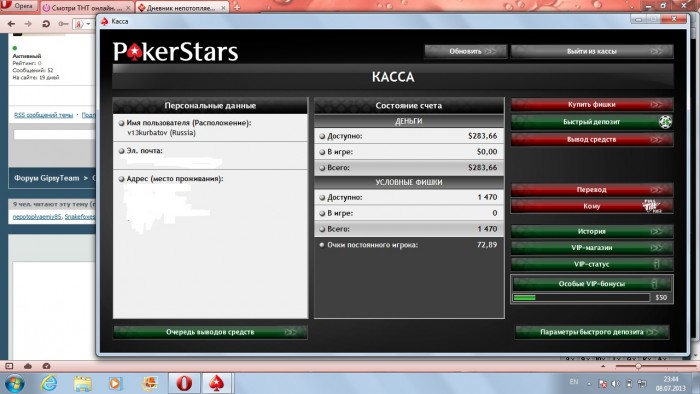Click Opera Turbo icon in status bar

pos(46,366)
